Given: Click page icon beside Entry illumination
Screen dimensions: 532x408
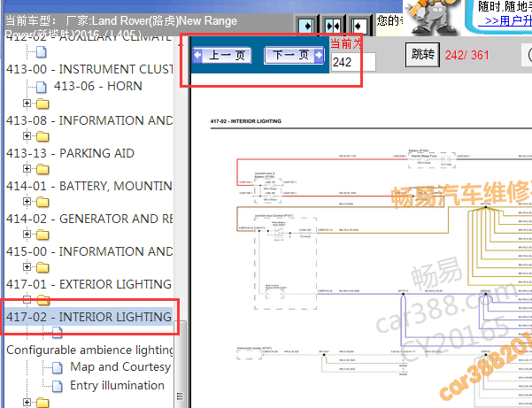Looking at the screenshot, I should tap(57, 386).
